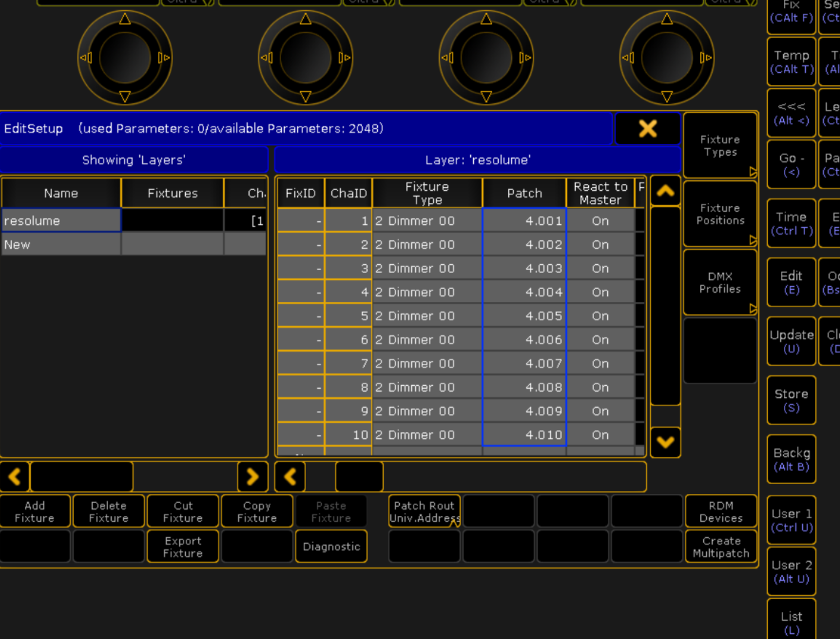
Task: Click the Export Fixture button
Action: [x=183, y=547]
